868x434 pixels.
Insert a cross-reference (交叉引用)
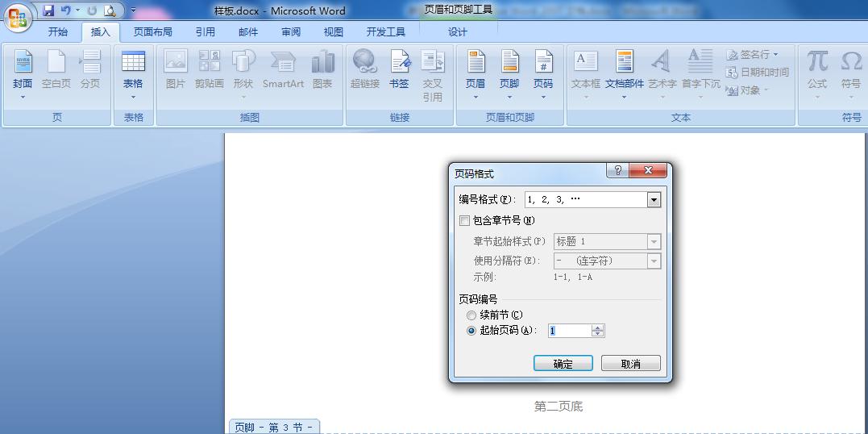click(x=432, y=75)
